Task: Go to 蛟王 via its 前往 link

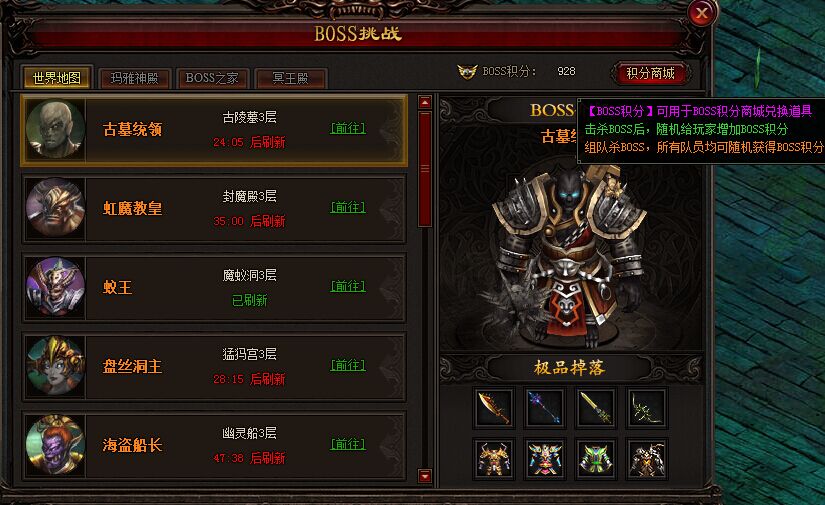Action: pyautogui.click(x=348, y=286)
